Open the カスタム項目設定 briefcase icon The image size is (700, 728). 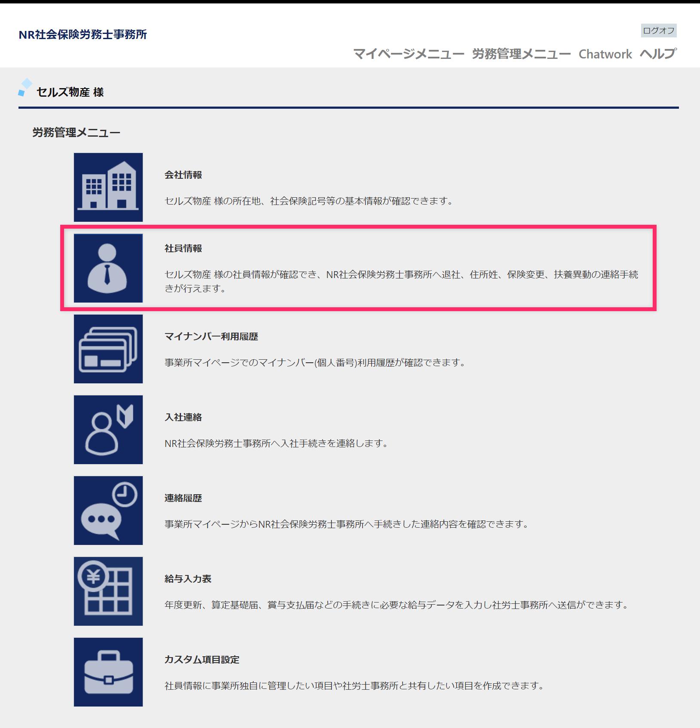[x=108, y=672]
